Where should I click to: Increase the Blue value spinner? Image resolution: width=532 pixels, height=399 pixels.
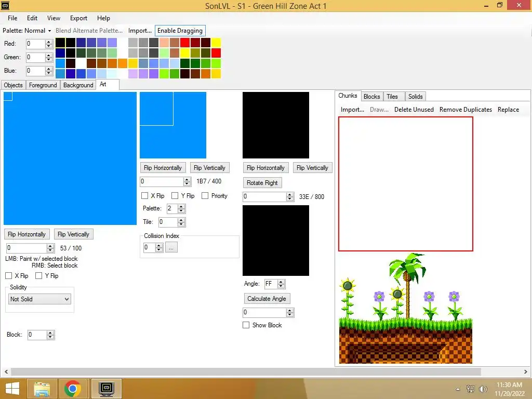(49, 69)
